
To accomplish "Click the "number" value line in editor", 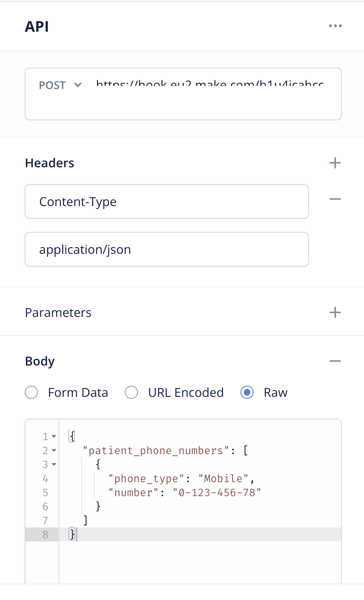I will point(184,492).
